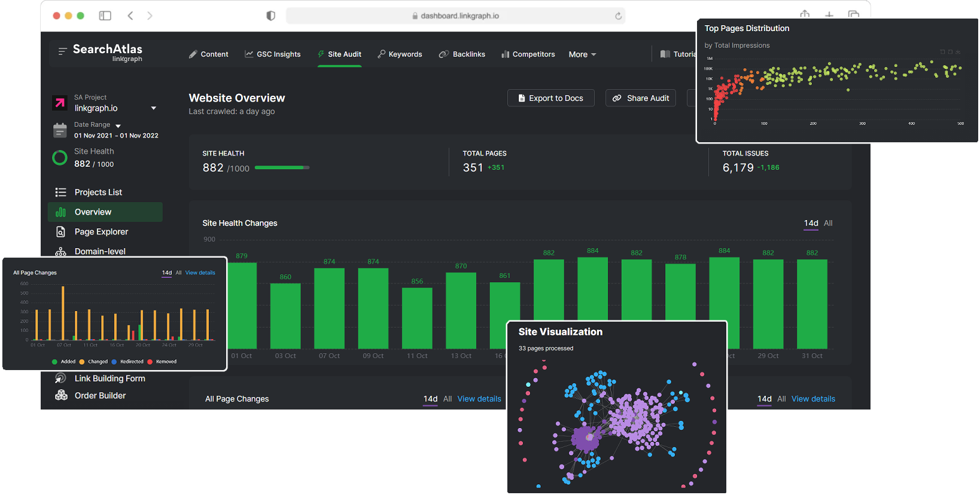Select 14d in the bottom right panel
The image size is (980, 495).
[x=765, y=399]
